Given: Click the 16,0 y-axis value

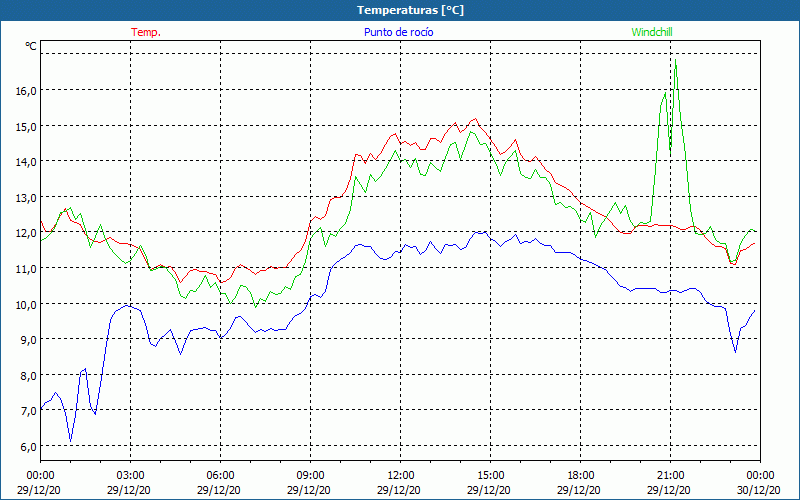Looking at the screenshot, I should (26, 91).
